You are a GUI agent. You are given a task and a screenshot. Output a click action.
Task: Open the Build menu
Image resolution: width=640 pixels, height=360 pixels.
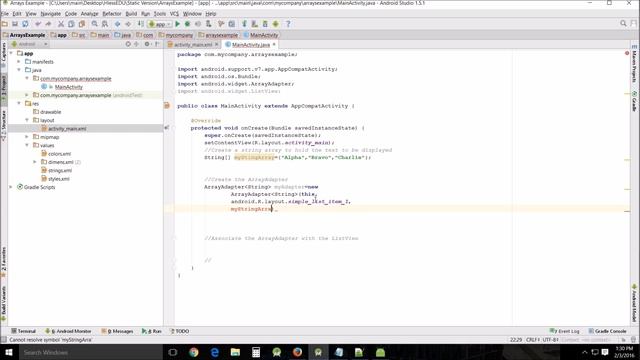(x=131, y=13)
